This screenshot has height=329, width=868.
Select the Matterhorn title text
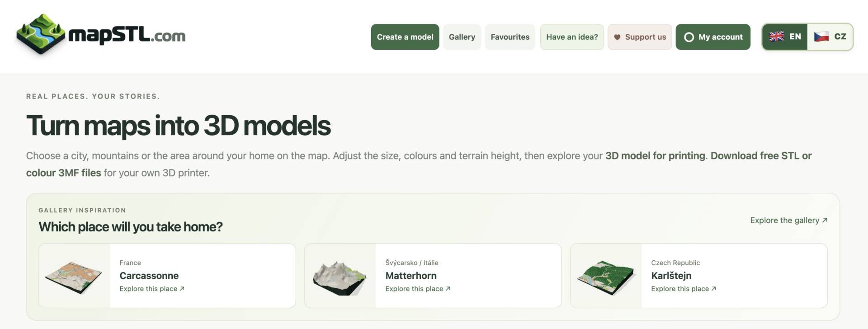[411, 276]
